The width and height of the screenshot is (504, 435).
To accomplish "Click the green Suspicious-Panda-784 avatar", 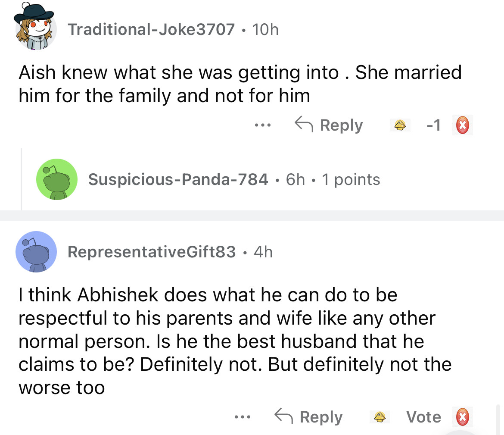I will coord(57,179).
